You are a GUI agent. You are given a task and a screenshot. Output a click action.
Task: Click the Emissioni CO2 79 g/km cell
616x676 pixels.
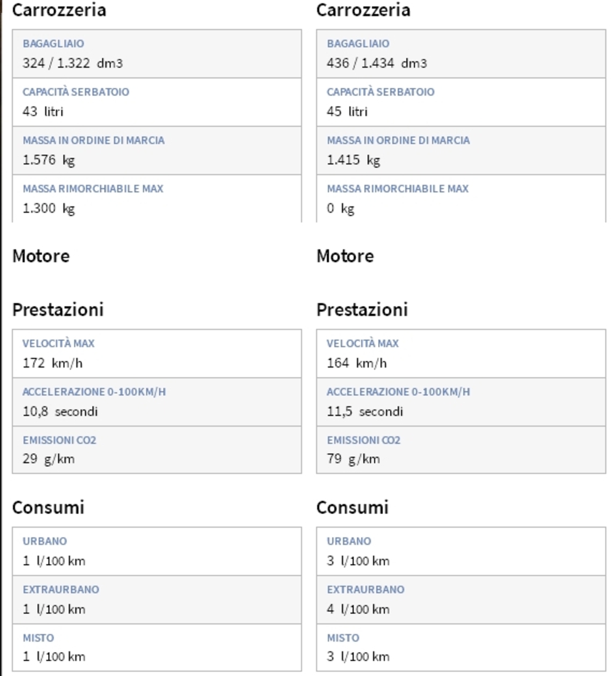pyautogui.click(x=461, y=449)
